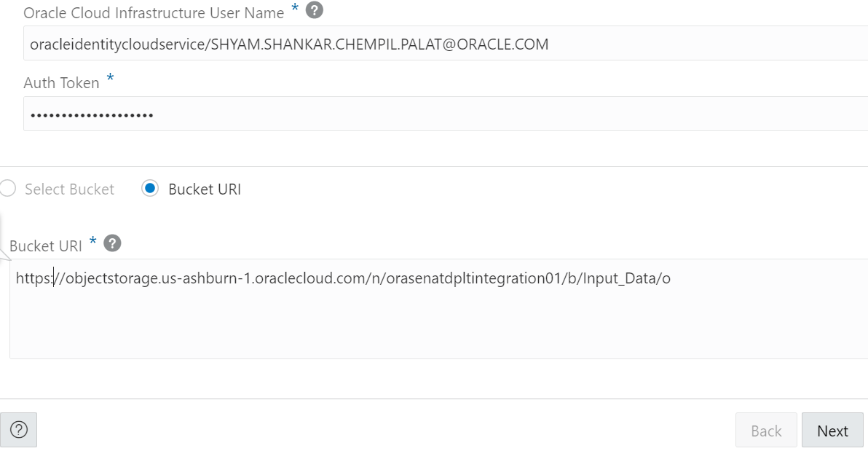Click the required asterisk beside Auth Token
This screenshot has width=868, height=451.
point(111,79)
